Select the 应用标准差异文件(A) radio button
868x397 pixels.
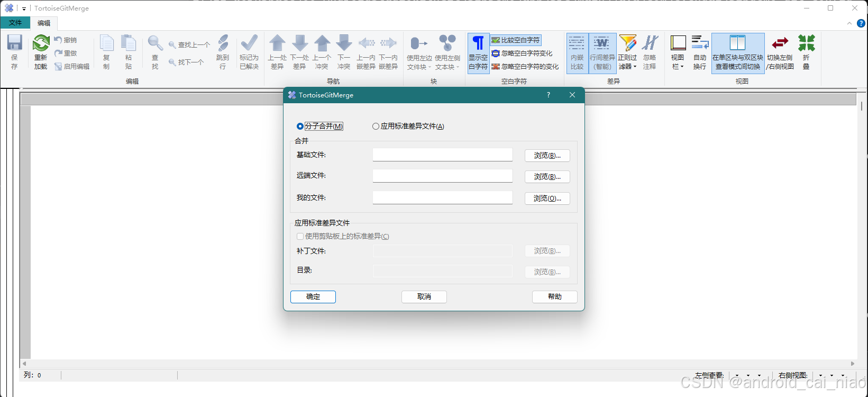tap(376, 126)
